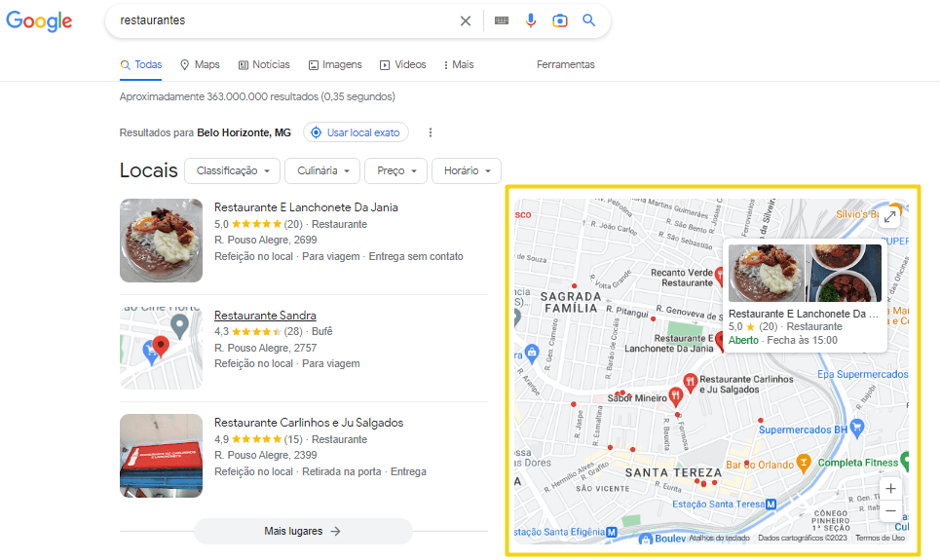Open Restaurante Carlinhos e Ju Salgados listing
This screenshot has height=560, width=940.
pos(309,423)
